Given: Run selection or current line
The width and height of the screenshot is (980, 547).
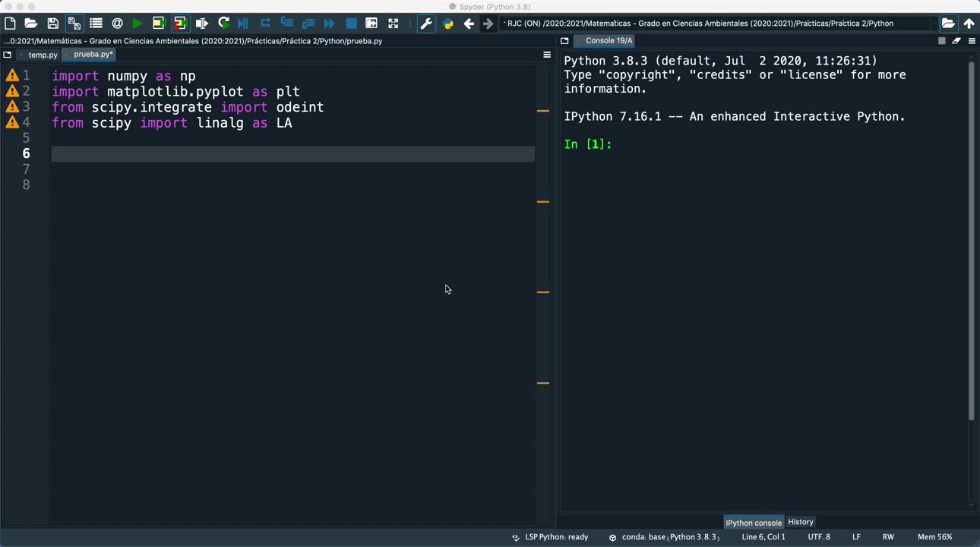Looking at the screenshot, I should click(201, 24).
